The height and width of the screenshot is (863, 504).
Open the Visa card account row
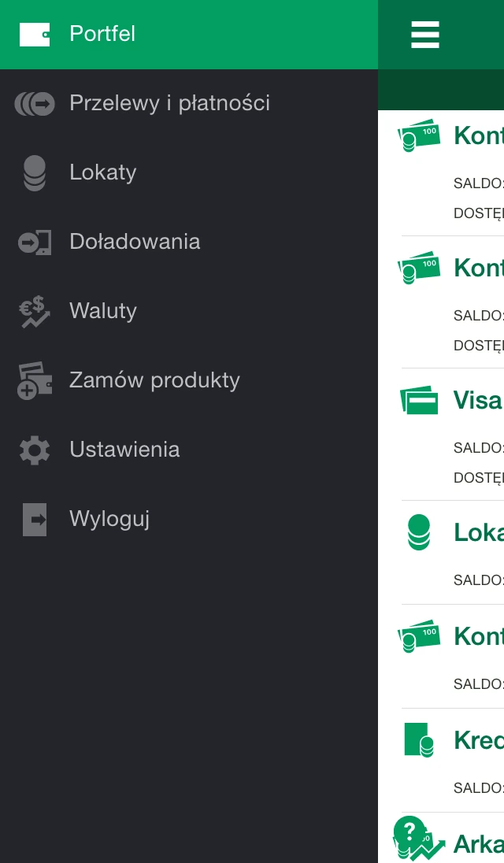441,435
